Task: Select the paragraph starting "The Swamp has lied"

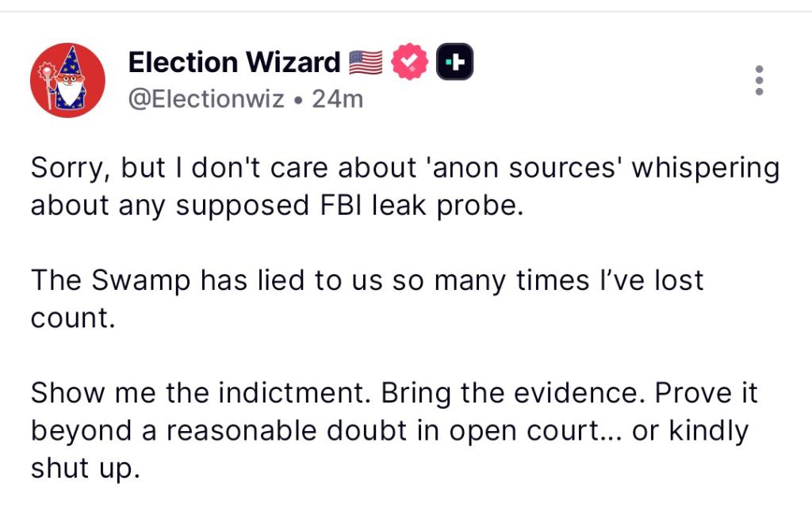Action: (366, 299)
